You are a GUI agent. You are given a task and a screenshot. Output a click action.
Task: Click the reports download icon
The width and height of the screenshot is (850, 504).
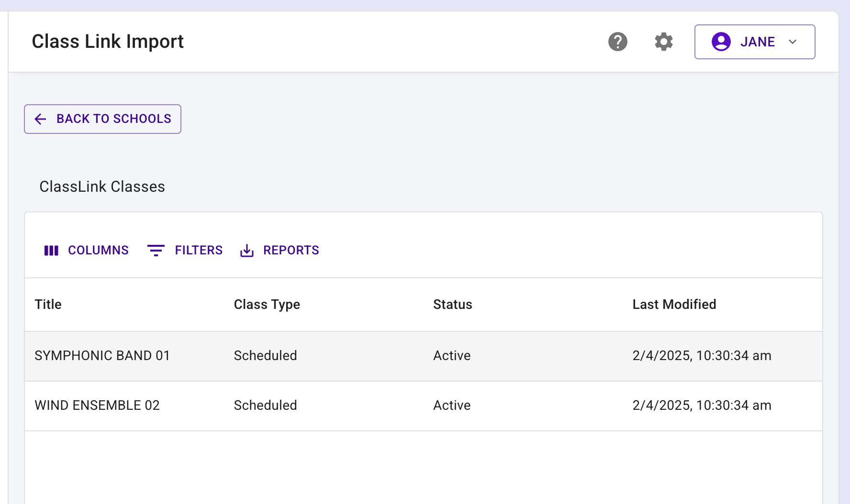tap(247, 251)
